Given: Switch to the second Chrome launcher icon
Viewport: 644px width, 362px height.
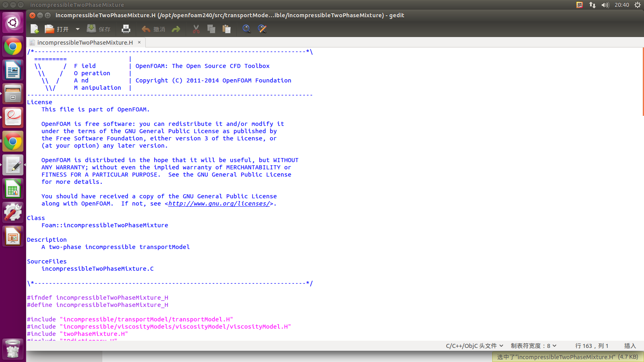Looking at the screenshot, I should [13, 142].
